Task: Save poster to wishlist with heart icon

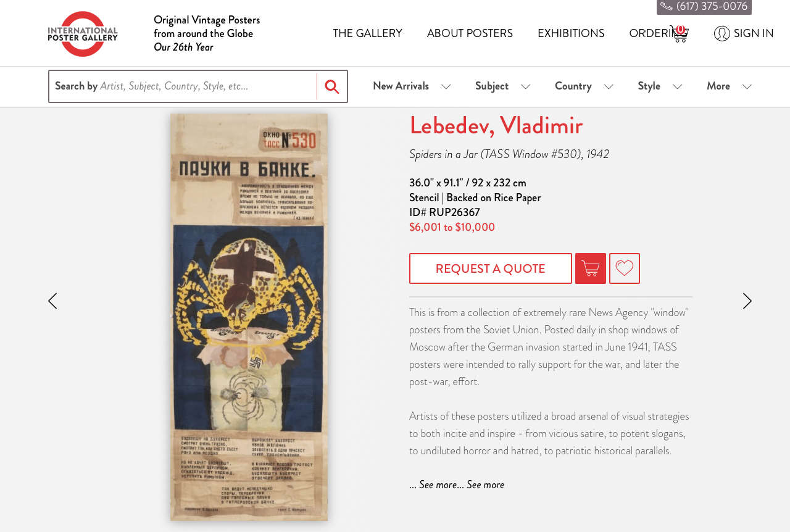Action: pos(625,268)
